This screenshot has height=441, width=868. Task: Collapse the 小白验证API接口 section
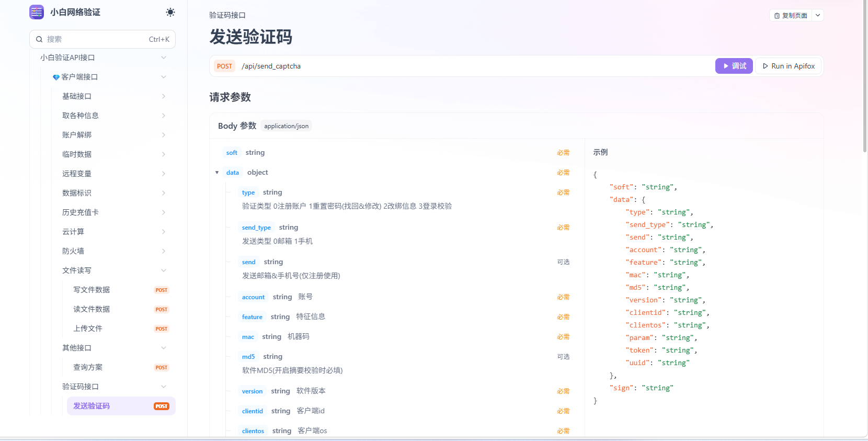click(164, 58)
